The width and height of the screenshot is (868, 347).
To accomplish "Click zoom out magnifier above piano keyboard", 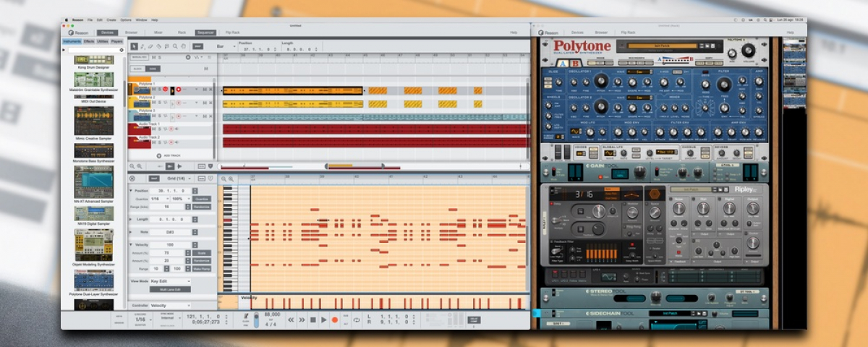I will tap(224, 179).
